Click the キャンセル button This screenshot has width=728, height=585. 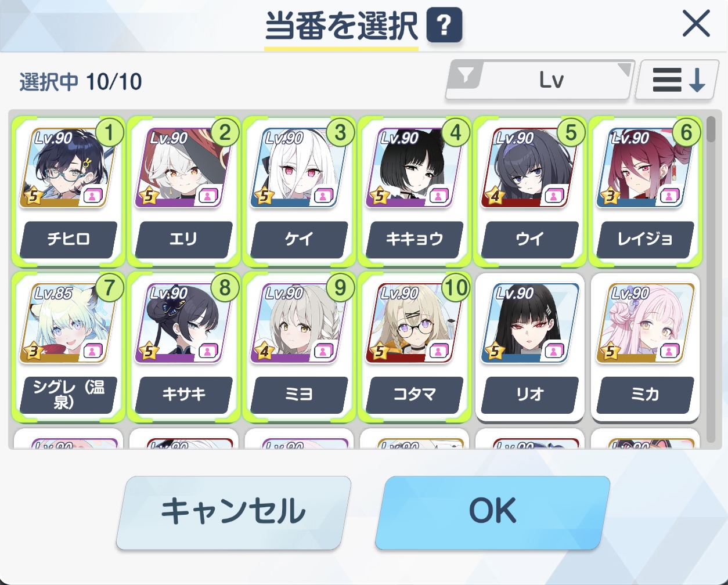tap(233, 512)
